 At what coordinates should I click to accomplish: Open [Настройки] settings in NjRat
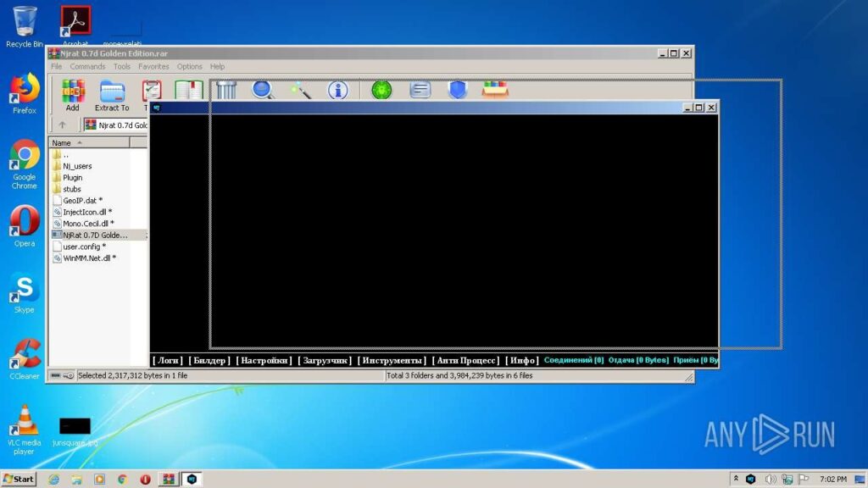pos(264,360)
